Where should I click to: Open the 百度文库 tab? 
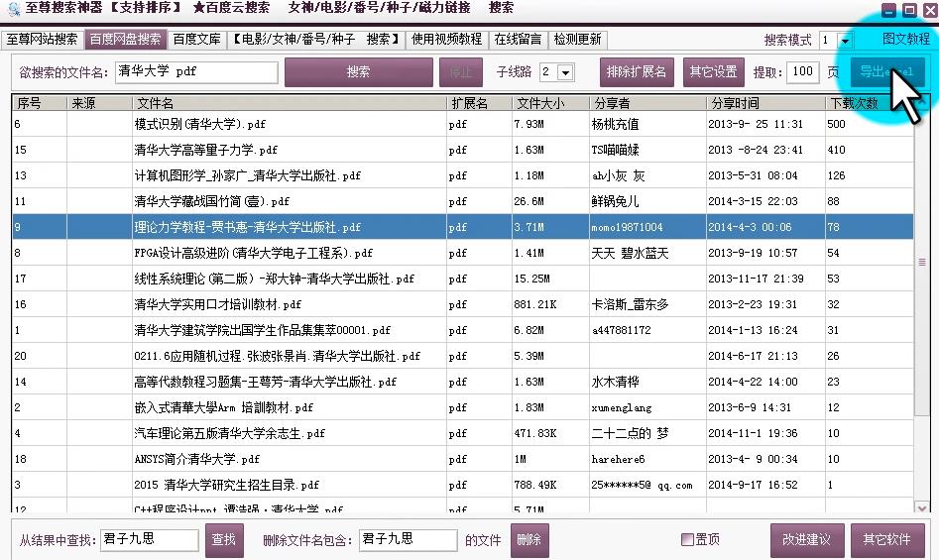tap(196, 40)
